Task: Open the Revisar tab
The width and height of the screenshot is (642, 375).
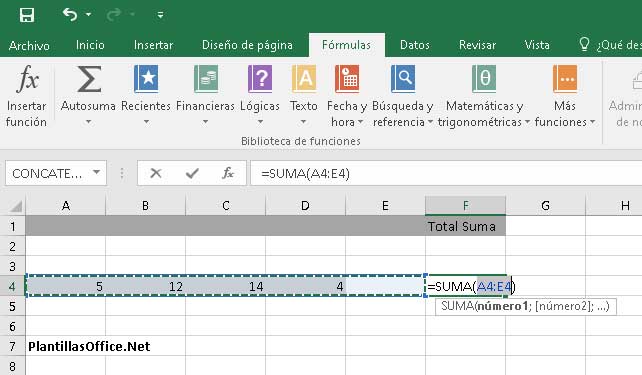Action: tap(477, 45)
